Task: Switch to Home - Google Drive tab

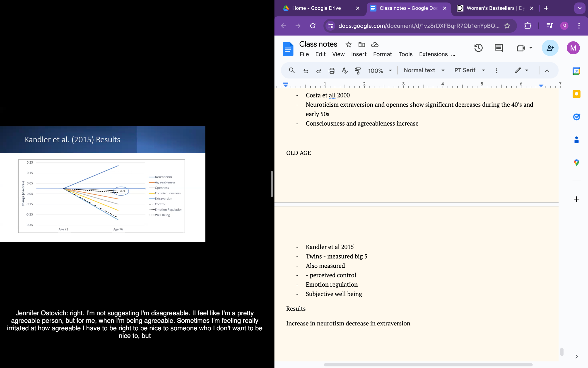Action: [316, 8]
